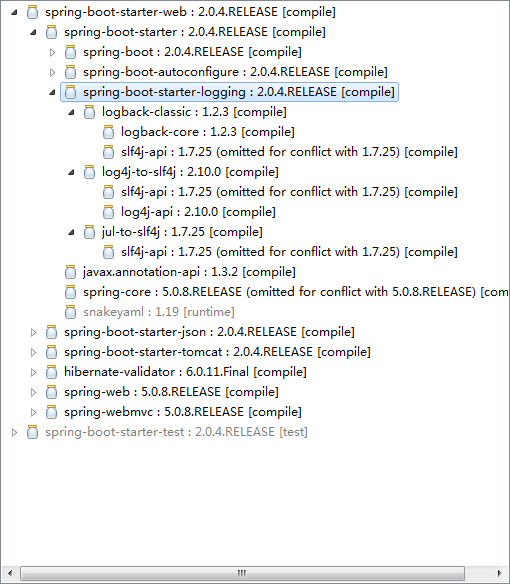Select log4j-api : 2.10.0 [compile]
This screenshot has width=510, height=584.
[198, 212]
